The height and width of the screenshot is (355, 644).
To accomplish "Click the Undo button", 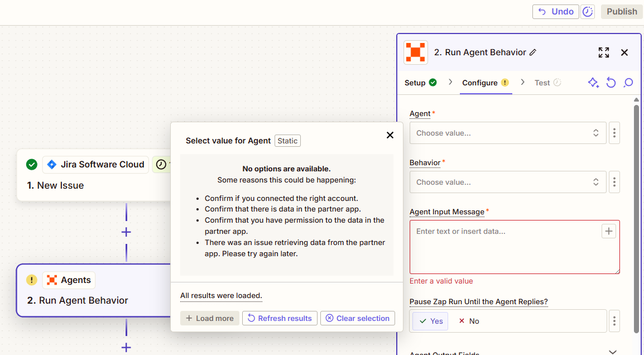I will pos(555,12).
